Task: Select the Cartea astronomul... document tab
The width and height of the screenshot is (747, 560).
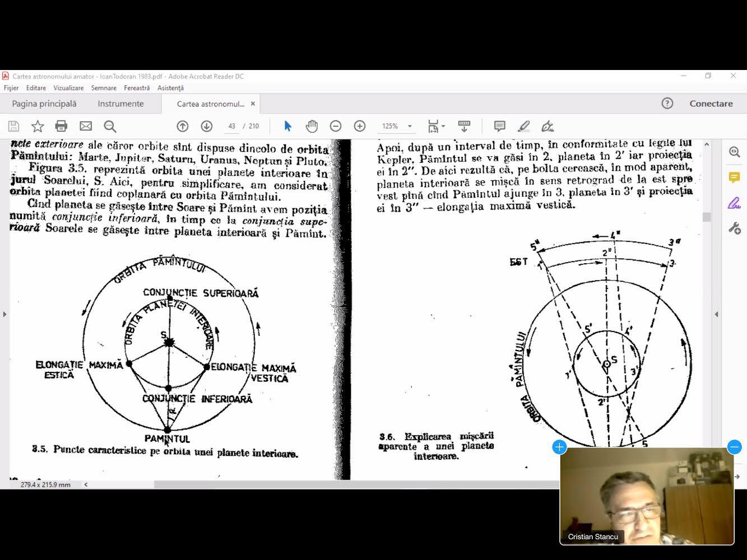Action: pyautogui.click(x=211, y=104)
